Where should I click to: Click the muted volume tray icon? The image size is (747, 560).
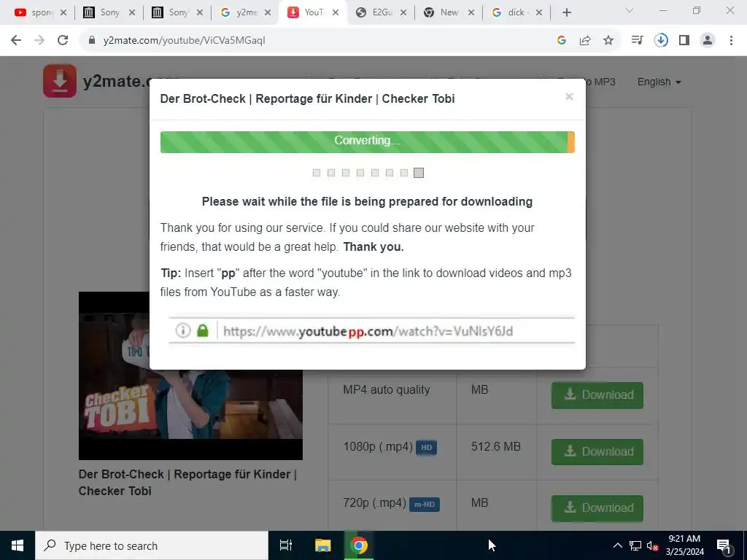point(652,545)
